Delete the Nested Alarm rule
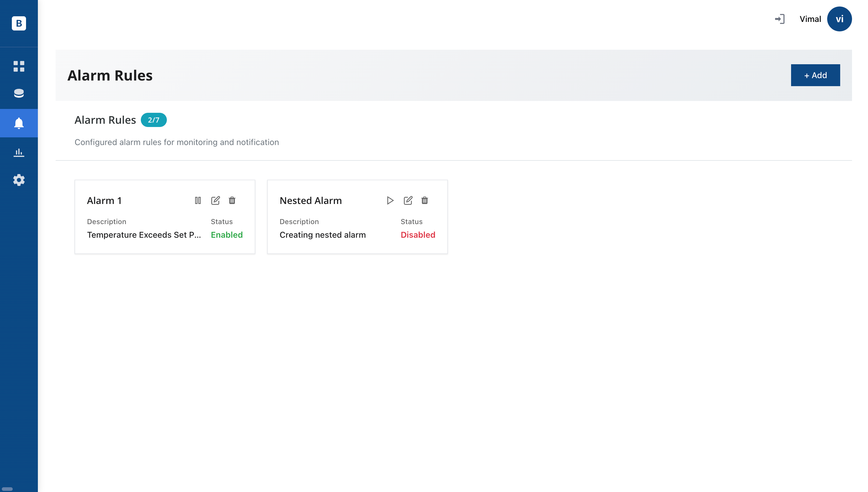The height and width of the screenshot is (492, 868). pyautogui.click(x=424, y=200)
